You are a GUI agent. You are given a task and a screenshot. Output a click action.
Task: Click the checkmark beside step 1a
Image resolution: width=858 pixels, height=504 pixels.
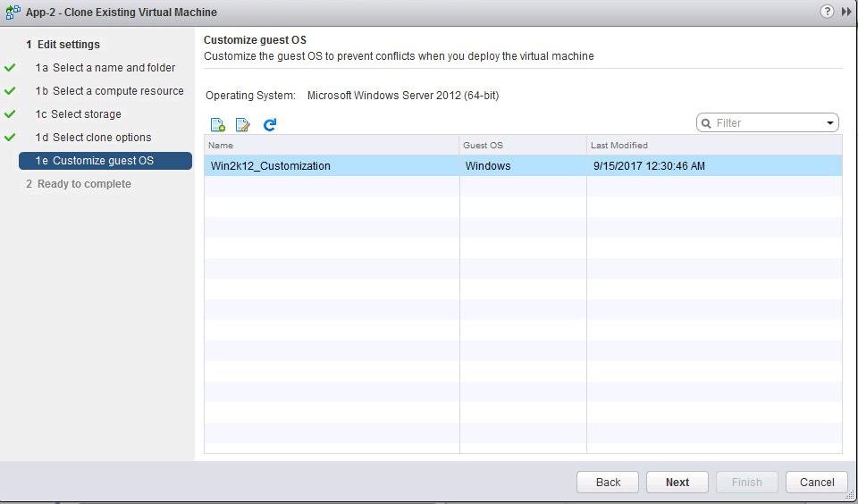coord(10,68)
